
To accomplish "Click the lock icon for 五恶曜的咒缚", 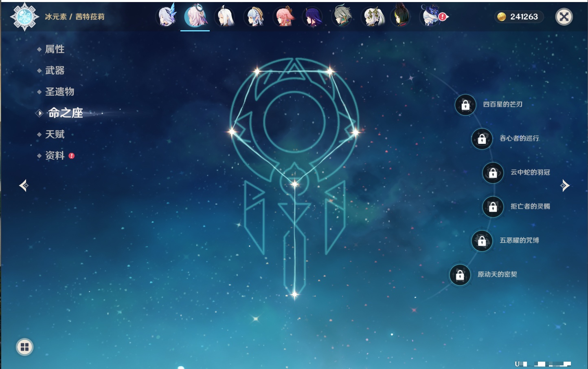I will pos(482,241).
